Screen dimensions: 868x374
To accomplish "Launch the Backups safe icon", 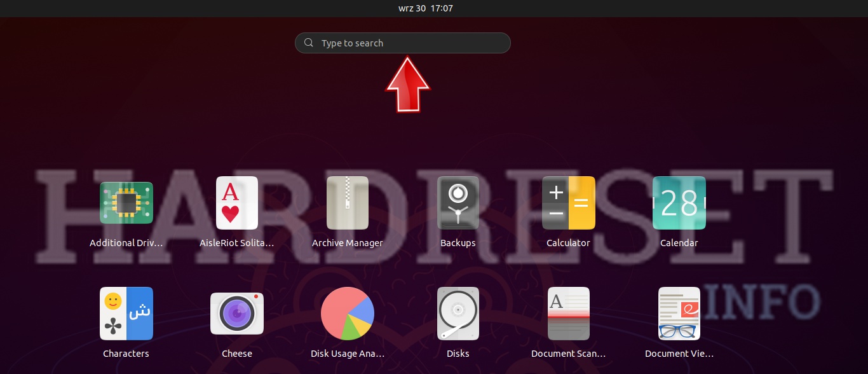I will pyautogui.click(x=458, y=203).
